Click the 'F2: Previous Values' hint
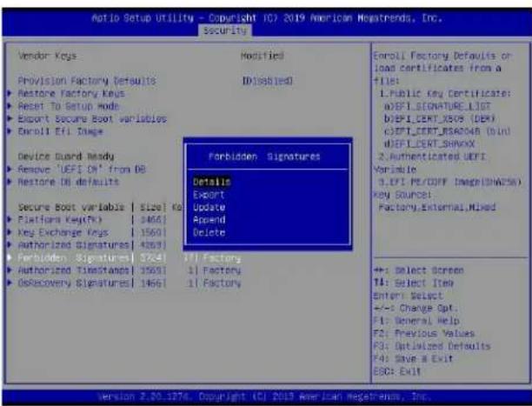This screenshot has height=406, width=532. pos(423,333)
